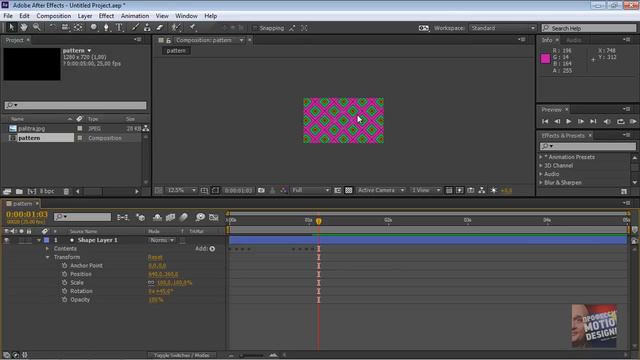Viewport: 640px width, 360px height.
Task: Switch to the Audio panel tab
Action: [x=573, y=40]
